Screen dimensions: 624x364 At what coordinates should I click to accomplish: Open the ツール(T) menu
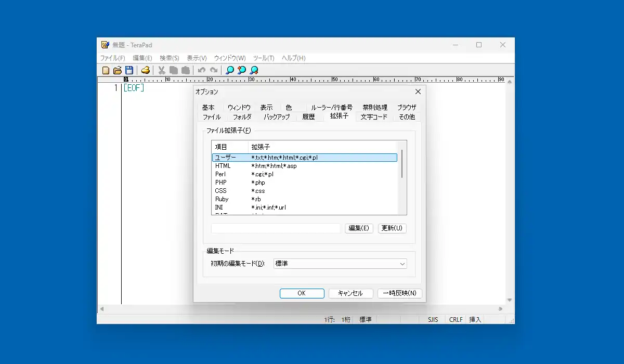[264, 58]
